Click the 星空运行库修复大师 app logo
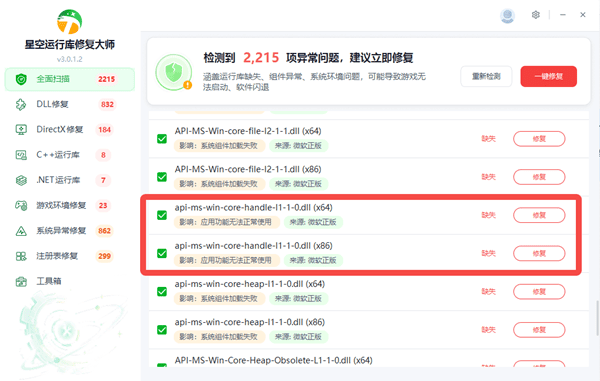 click(69, 22)
